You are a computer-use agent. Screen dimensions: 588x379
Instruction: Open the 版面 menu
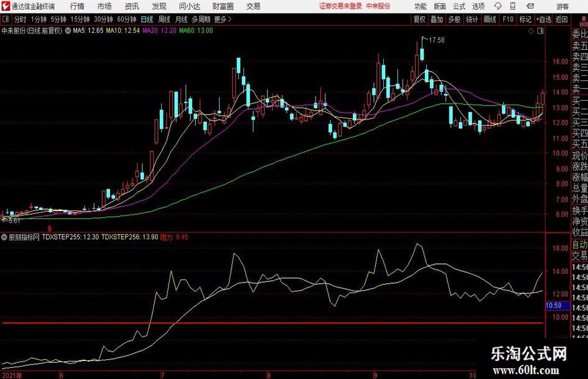coord(440,6)
